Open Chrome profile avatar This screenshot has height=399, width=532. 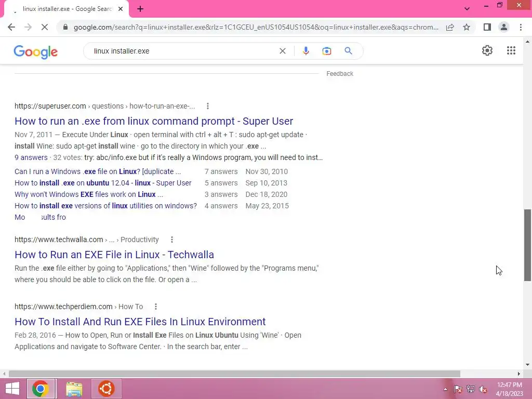[x=504, y=27]
